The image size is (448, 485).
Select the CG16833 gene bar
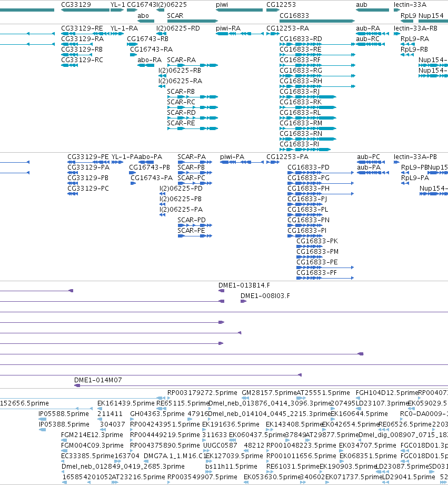pyautogui.click(x=317, y=21)
